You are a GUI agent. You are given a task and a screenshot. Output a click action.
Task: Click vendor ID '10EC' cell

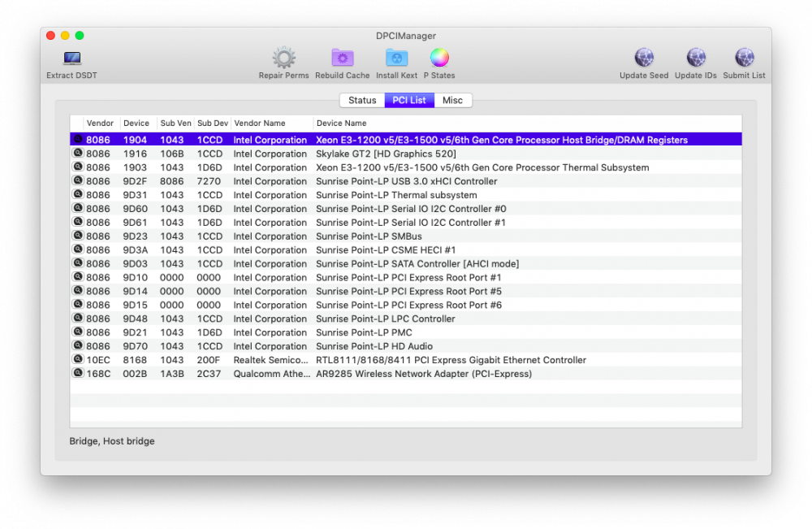pyautogui.click(x=98, y=360)
